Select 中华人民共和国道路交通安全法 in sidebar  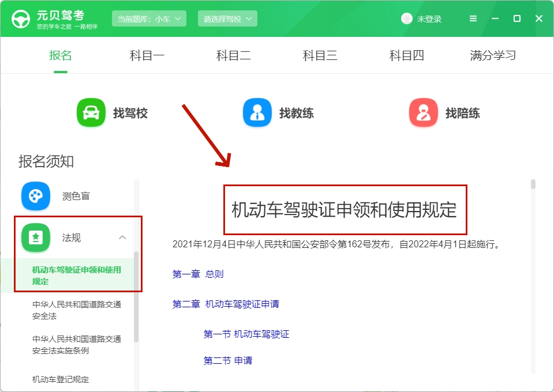pos(77,310)
